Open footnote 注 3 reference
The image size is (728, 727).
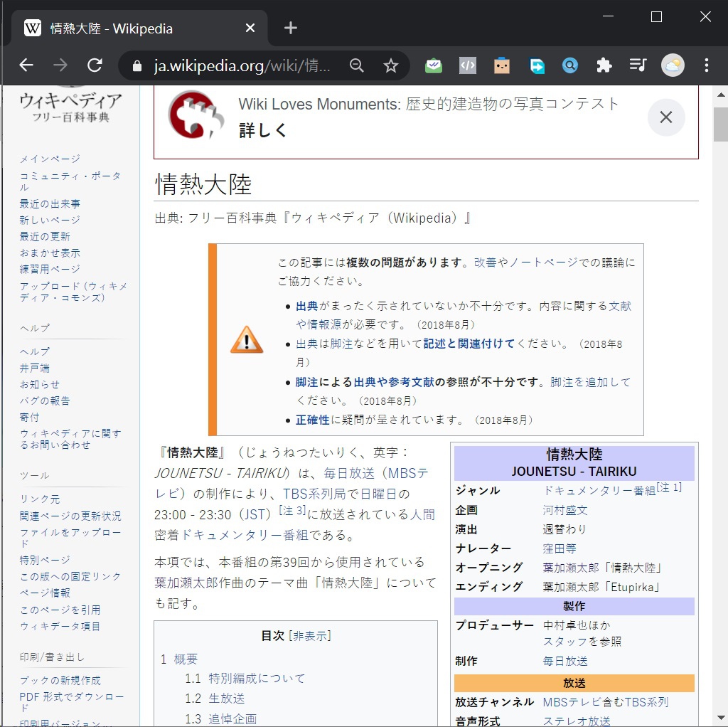(x=292, y=511)
